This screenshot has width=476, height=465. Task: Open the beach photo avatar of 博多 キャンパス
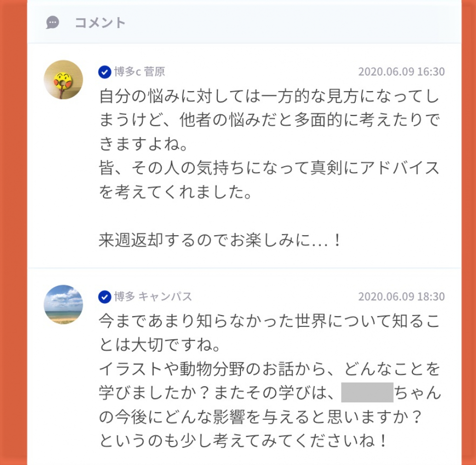pyautogui.click(x=64, y=304)
